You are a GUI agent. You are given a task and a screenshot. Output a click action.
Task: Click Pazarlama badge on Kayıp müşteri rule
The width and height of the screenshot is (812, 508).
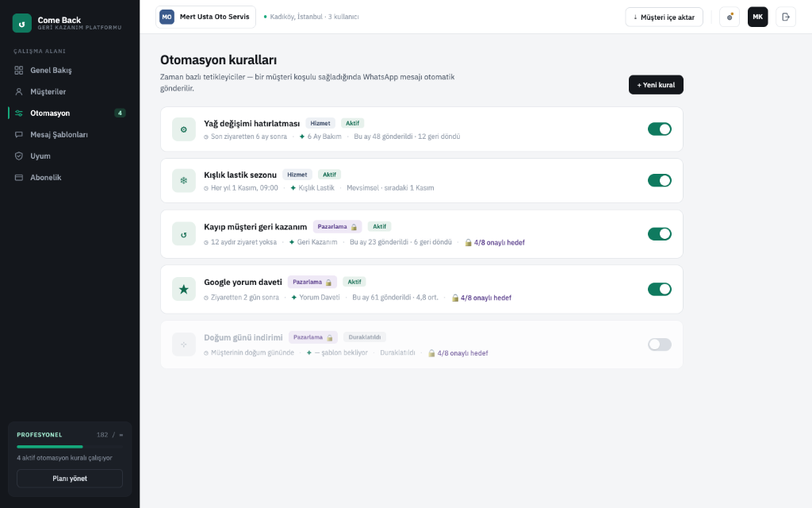coord(337,226)
